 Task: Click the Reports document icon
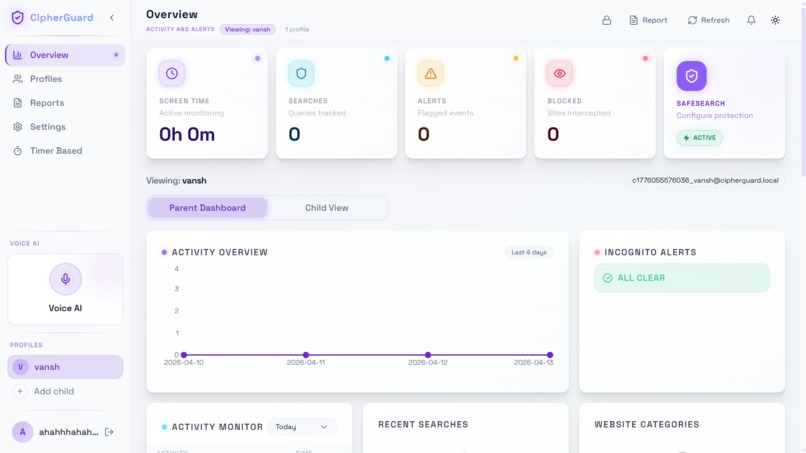coord(17,103)
